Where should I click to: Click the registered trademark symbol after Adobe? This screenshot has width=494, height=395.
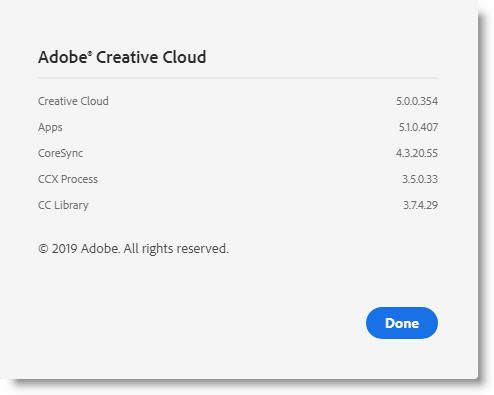pos(90,52)
